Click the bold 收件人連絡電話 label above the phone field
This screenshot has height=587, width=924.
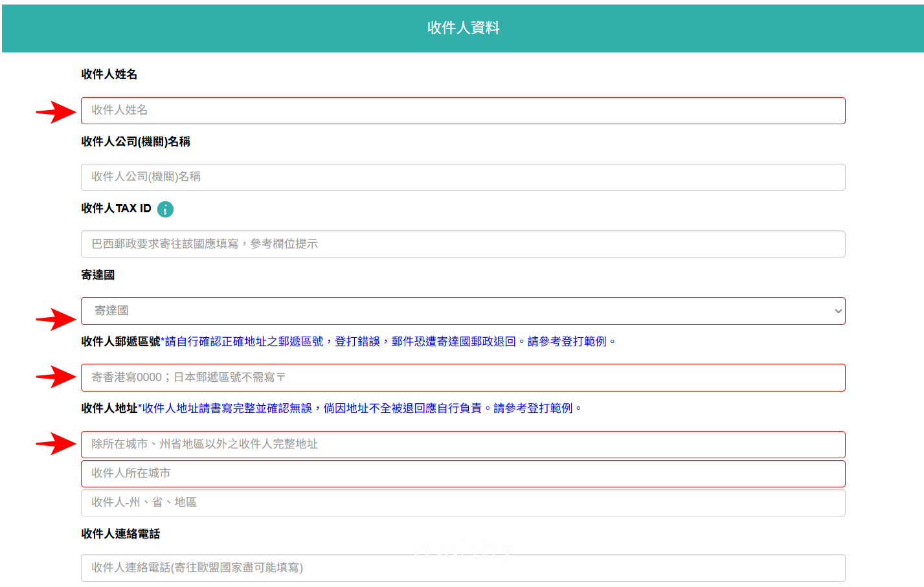pos(120,534)
